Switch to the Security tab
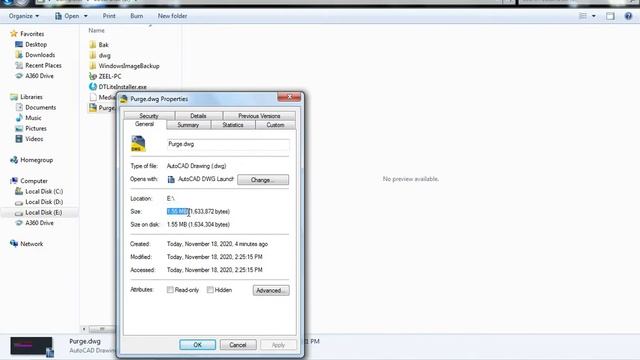The height and width of the screenshot is (360, 640). 149,116
